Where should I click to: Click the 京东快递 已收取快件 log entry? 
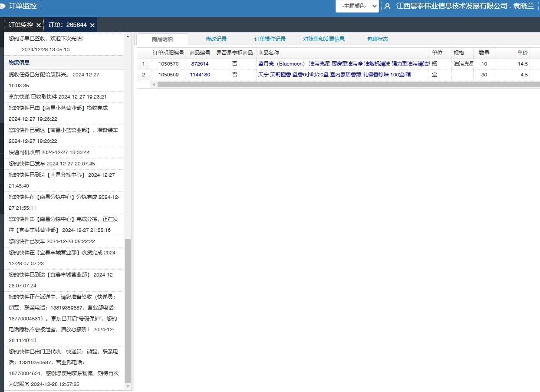(x=64, y=97)
